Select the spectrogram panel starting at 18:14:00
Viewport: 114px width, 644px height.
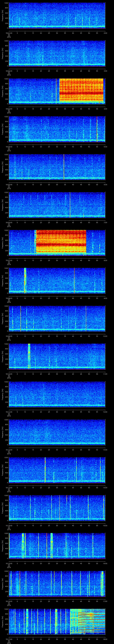click(57, 508)
